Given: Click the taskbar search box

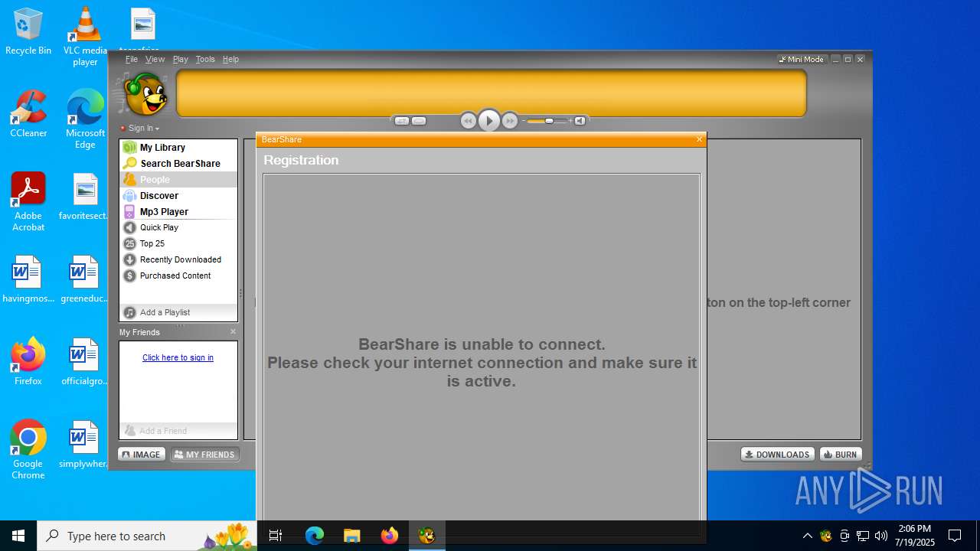Looking at the screenshot, I should pyautogui.click(x=147, y=536).
